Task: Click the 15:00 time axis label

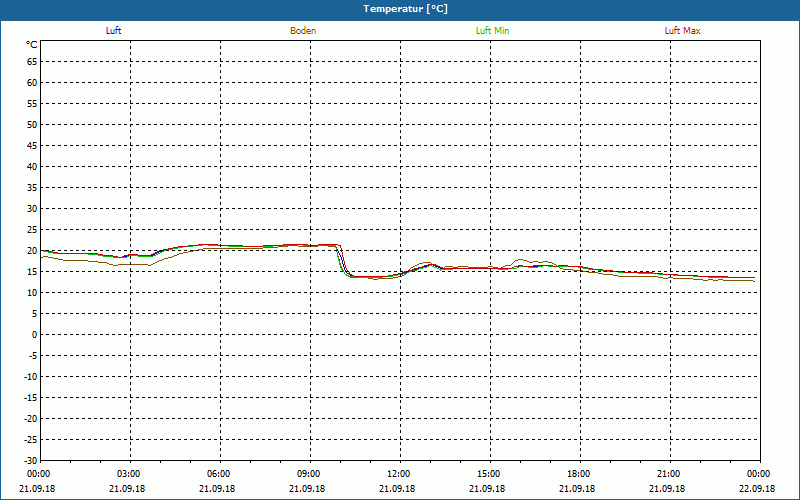Action: pos(490,474)
